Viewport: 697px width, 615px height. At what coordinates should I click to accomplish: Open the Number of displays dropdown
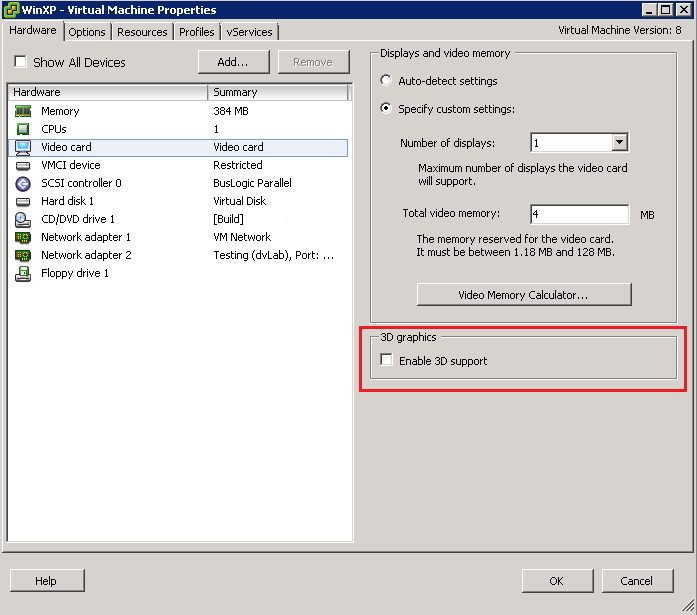point(619,143)
